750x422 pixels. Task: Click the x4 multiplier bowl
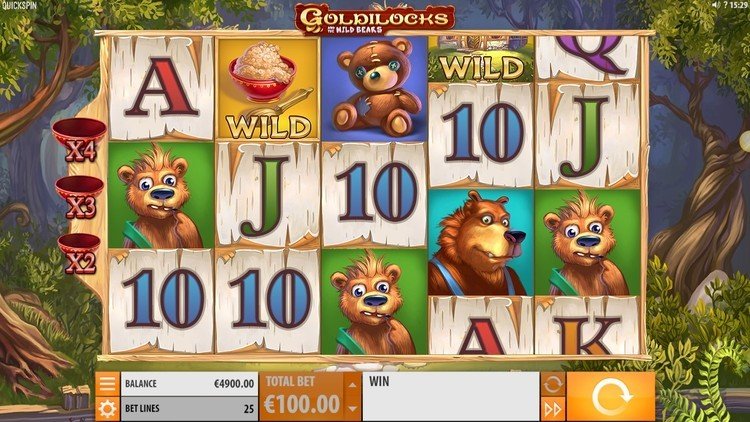pyautogui.click(x=79, y=140)
